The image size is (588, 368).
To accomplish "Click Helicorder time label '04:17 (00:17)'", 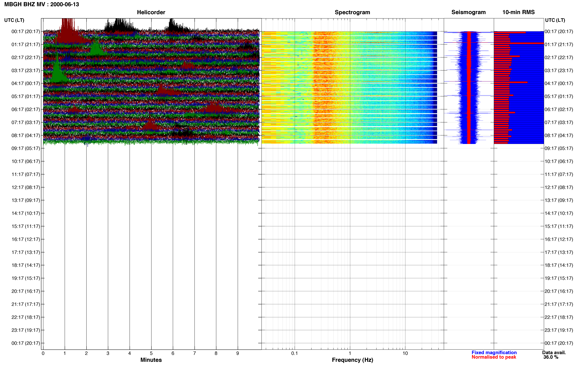I will click(26, 83).
